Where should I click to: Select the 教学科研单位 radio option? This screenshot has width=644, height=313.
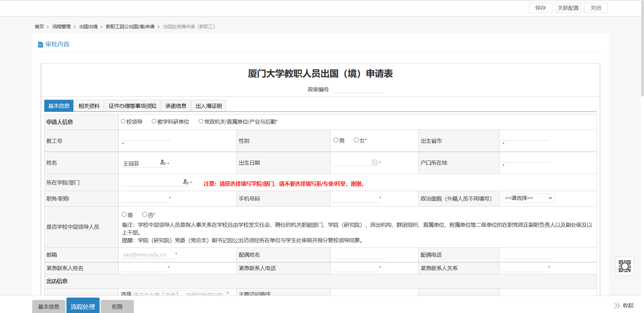coord(154,122)
